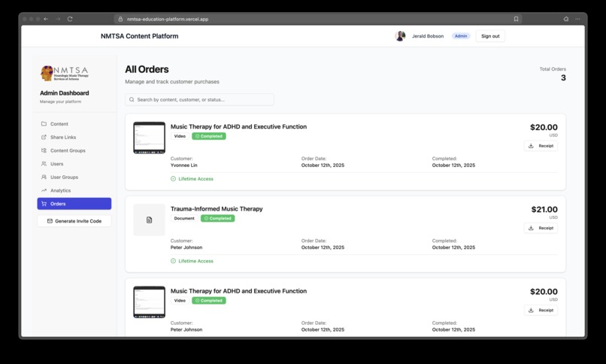Click the browser forward arrow
The height and width of the screenshot is (364, 606).
(58, 19)
